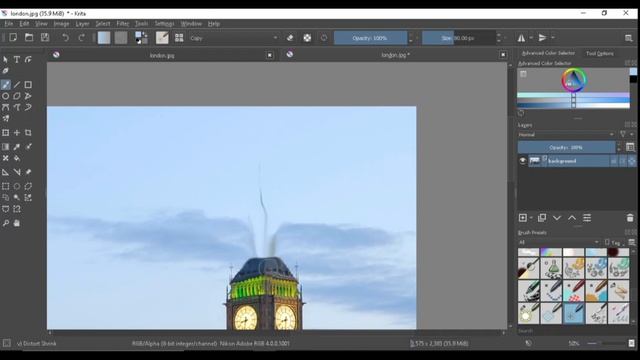Image resolution: width=640 pixels, height=360 pixels.
Task: Select the Polyline tool
Action: (28, 96)
